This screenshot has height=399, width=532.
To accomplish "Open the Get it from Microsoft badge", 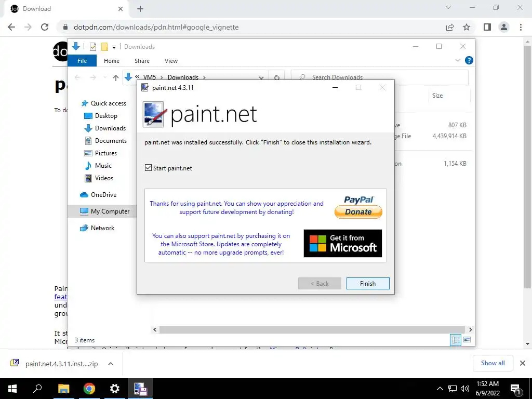I will click(x=343, y=243).
